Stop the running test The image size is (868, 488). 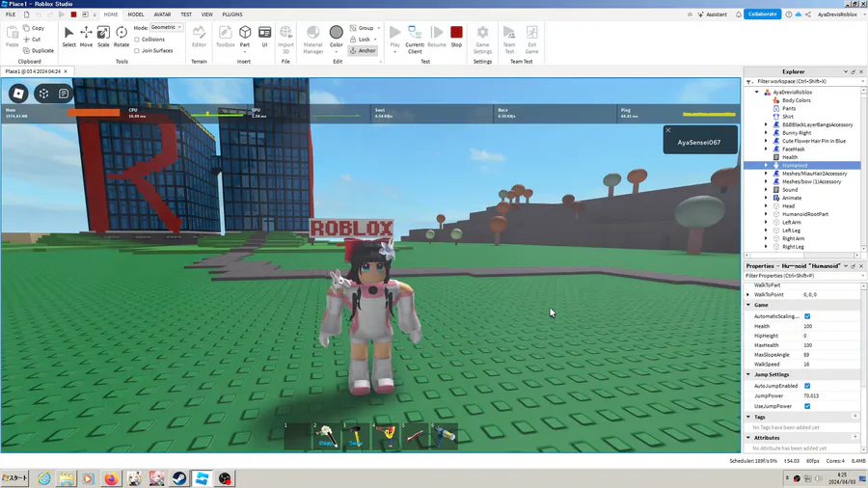[x=456, y=37]
